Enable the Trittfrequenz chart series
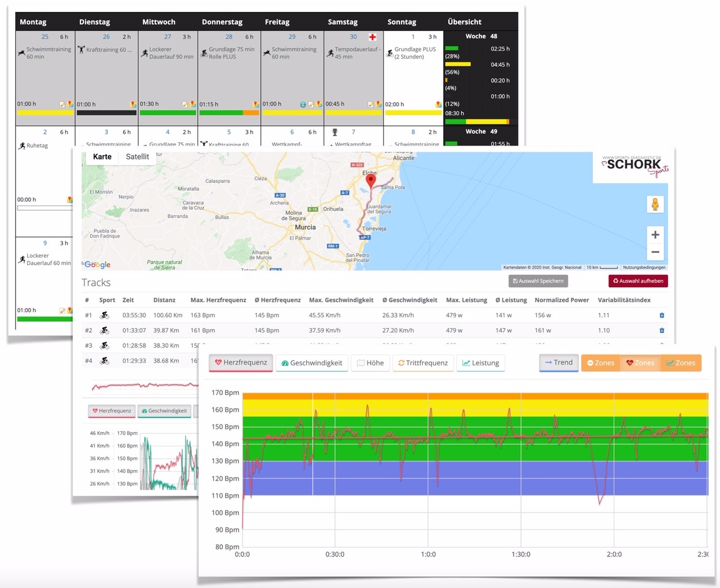 [422, 363]
